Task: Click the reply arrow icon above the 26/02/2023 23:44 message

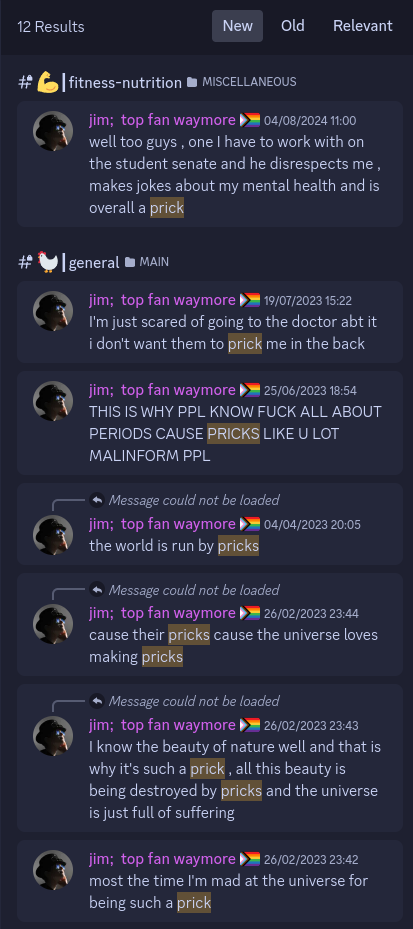Action: 97,590
